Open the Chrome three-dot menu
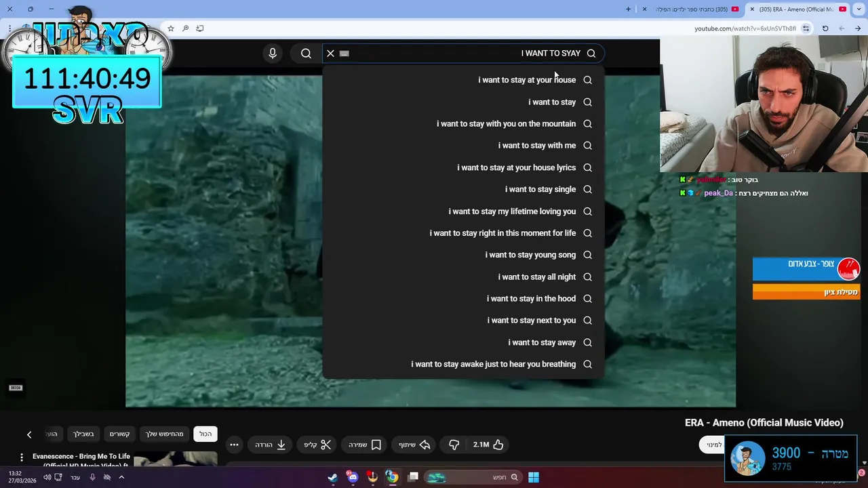The width and height of the screenshot is (868, 488). click(x=9, y=28)
